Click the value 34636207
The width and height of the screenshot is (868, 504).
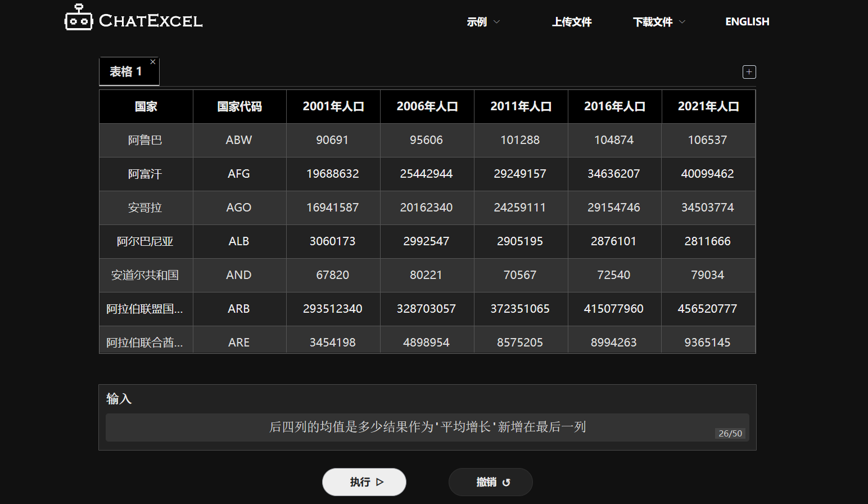coord(613,174)
